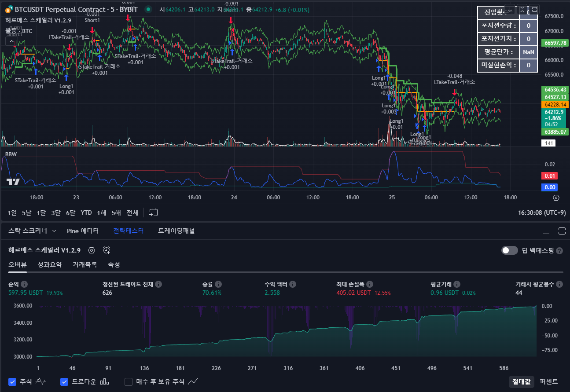Click the chart settings gear on time axis
The width and height of the screenshot is (570, 392).
click(x=556, y=198)
